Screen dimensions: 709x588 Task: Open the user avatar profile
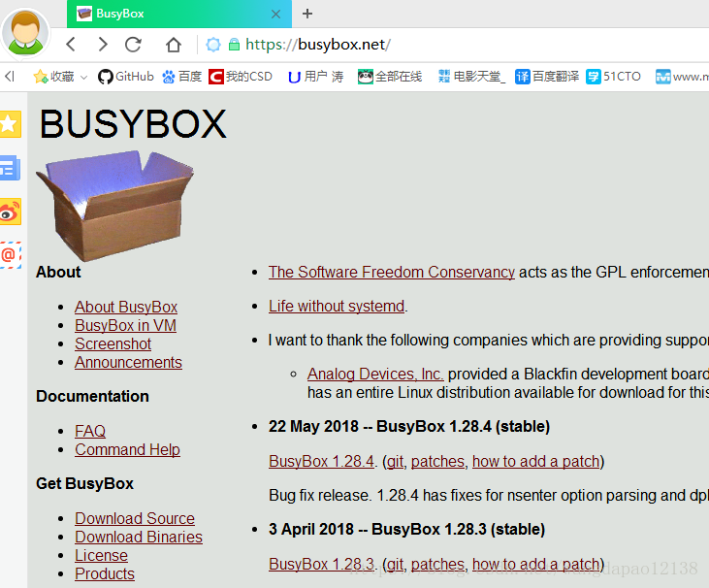coord(25,33)
